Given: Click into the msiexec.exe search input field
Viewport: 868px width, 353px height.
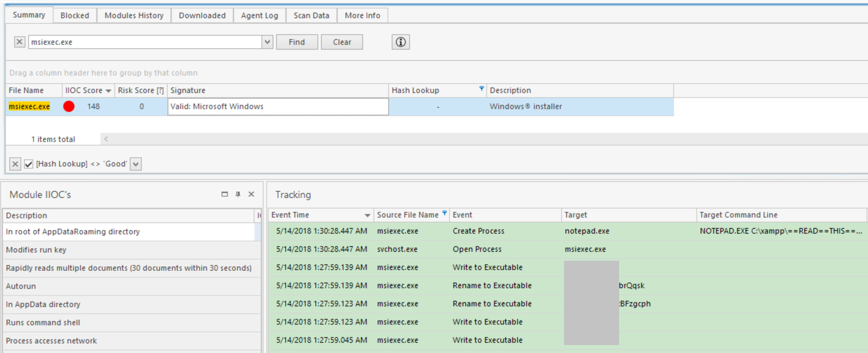Looking at the screenshot, I should coord(145,42).
